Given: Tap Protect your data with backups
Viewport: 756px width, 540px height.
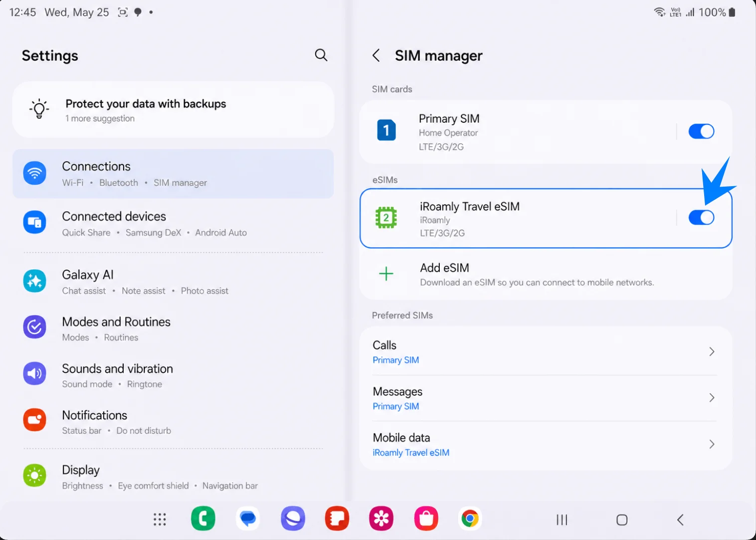Looking at the screenshot, I should coord(173,109).
